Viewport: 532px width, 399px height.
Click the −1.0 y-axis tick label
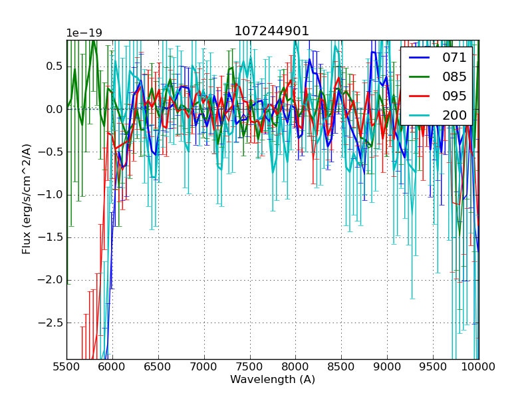point(50,195)
